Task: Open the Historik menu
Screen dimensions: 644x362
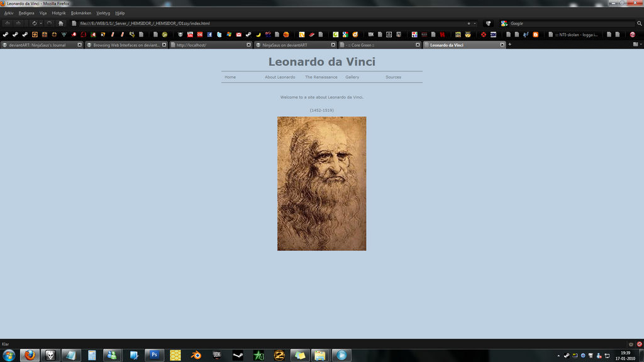Action: (58, 13)
